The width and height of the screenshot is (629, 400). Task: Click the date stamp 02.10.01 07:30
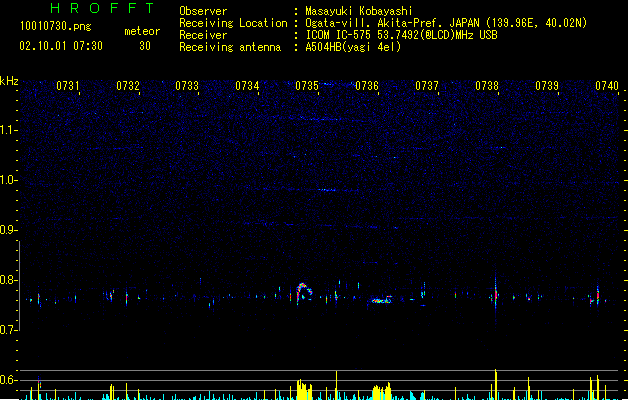(x=61, y=46)
